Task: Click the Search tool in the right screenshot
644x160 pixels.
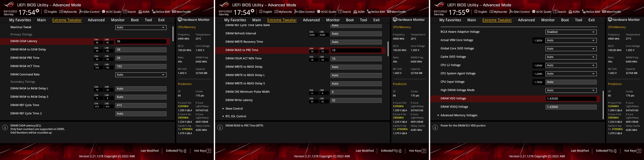Action: coord(559,12)
